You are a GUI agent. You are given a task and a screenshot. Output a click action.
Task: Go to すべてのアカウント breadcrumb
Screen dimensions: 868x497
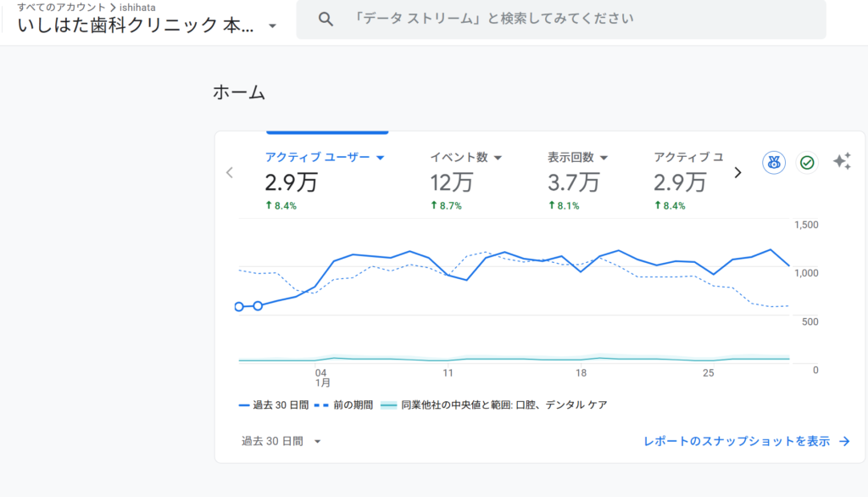(x=61, y=7)
